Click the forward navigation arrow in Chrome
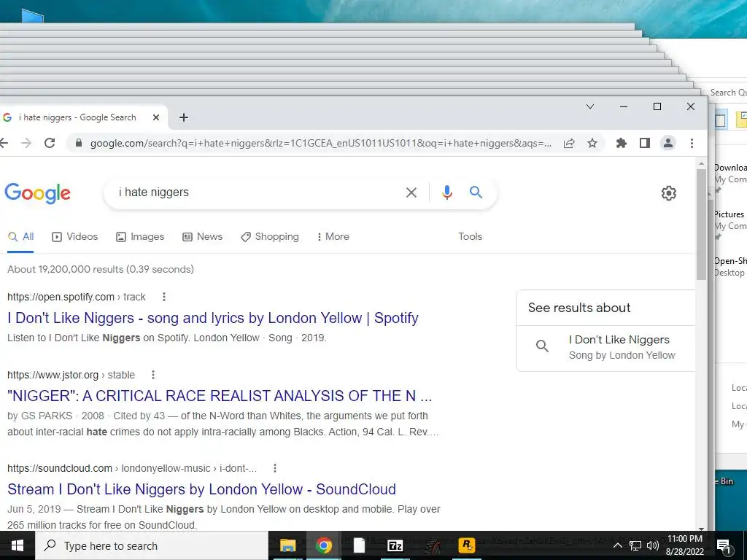 tap(26, 143)
